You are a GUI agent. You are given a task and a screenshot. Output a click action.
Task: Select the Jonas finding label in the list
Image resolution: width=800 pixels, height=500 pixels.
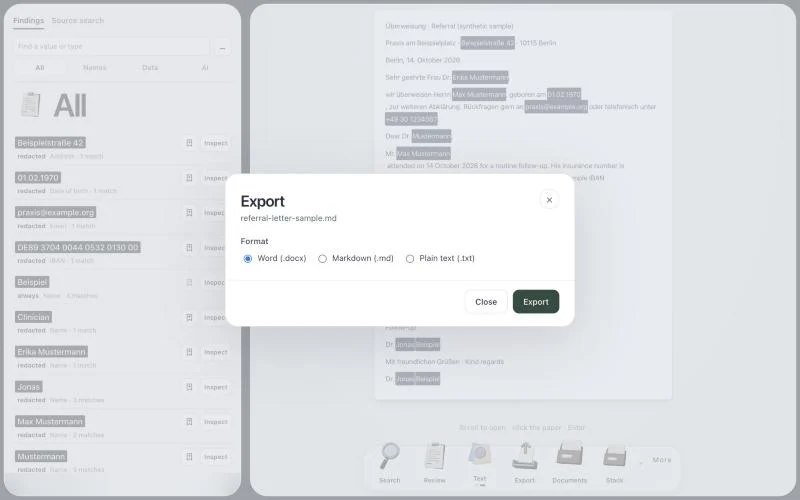[x=29, y=387]
